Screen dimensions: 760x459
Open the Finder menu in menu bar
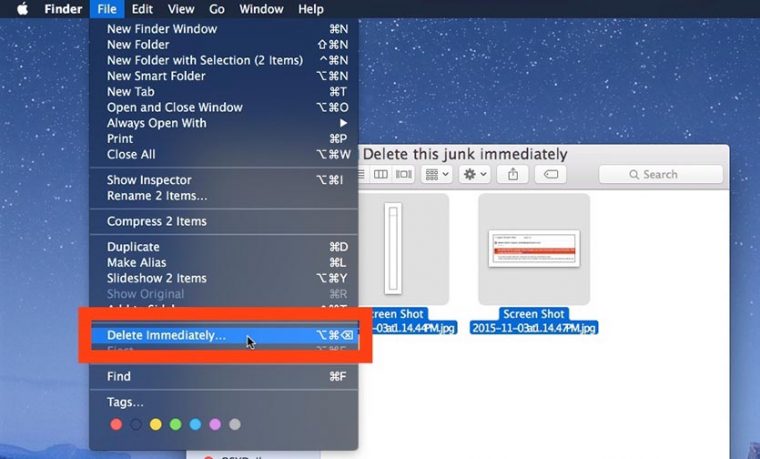click(63, 9)
